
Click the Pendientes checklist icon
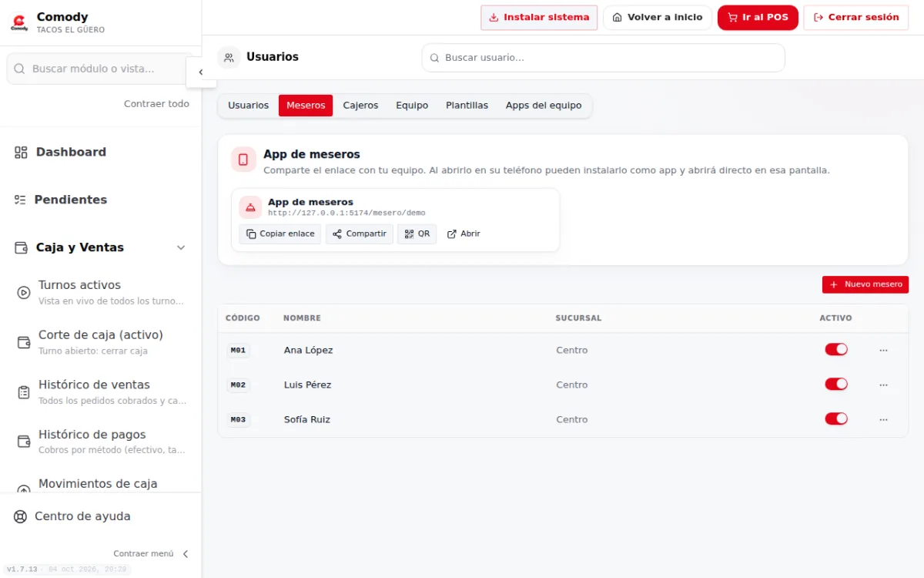click(x=20, y=200)
